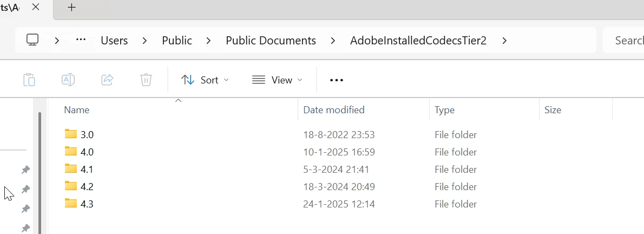Open the new tab plus button
644x234 pixels.
click(x=71, y=8)
